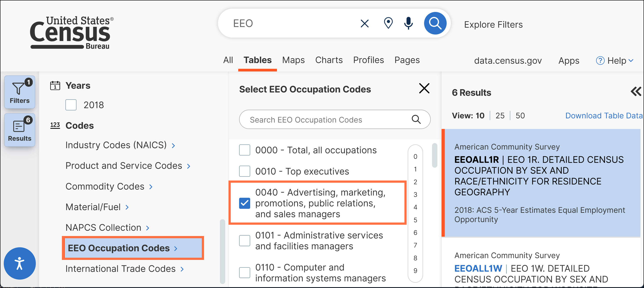Clear the EEO search text with X
This screenshot has width=644, height=288.
pyautogui.click(x=364, y=23)
